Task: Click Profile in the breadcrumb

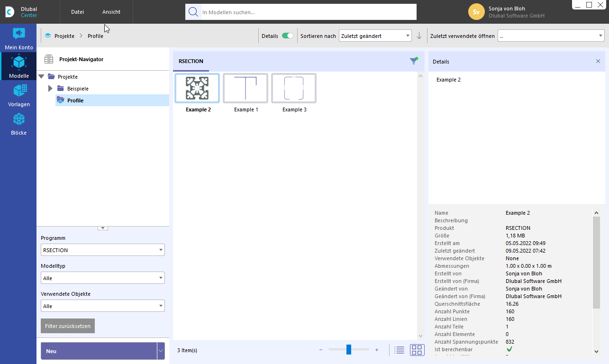Action: coord(95,36)
